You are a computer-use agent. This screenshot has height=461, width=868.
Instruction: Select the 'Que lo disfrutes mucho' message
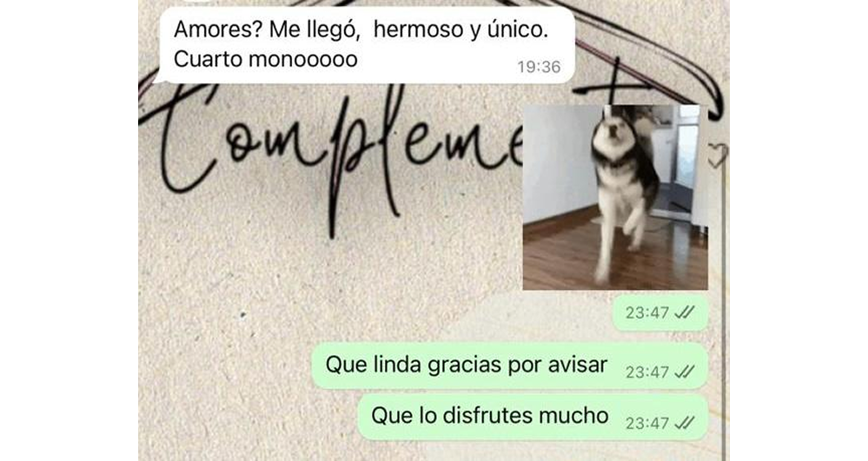tap(533, 417)
